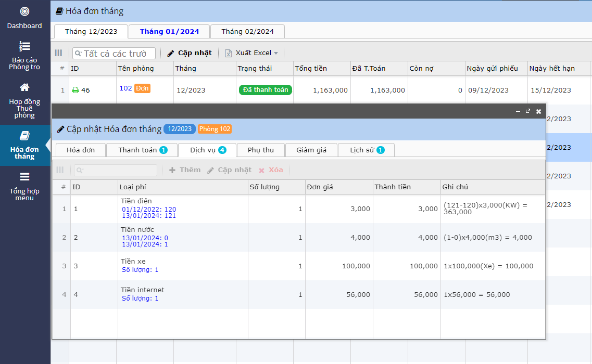592x364 pixels.
Task: Click Xóa button in service toolbar
Action: 271,170
